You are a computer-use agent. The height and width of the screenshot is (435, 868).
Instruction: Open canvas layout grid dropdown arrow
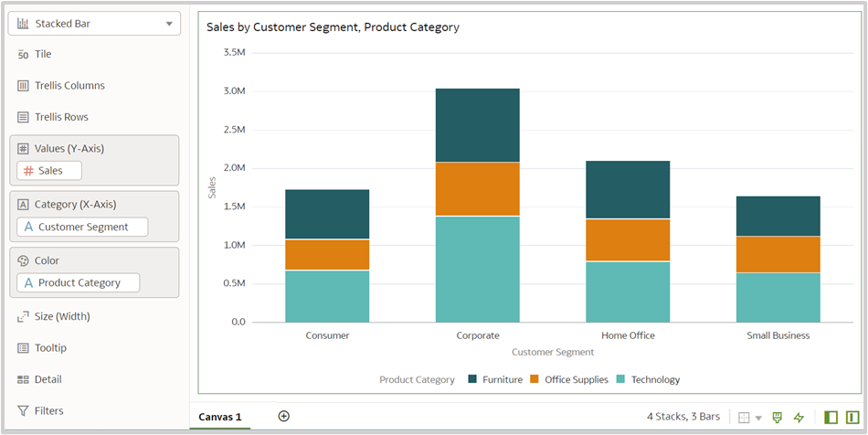tap(758, 418)
